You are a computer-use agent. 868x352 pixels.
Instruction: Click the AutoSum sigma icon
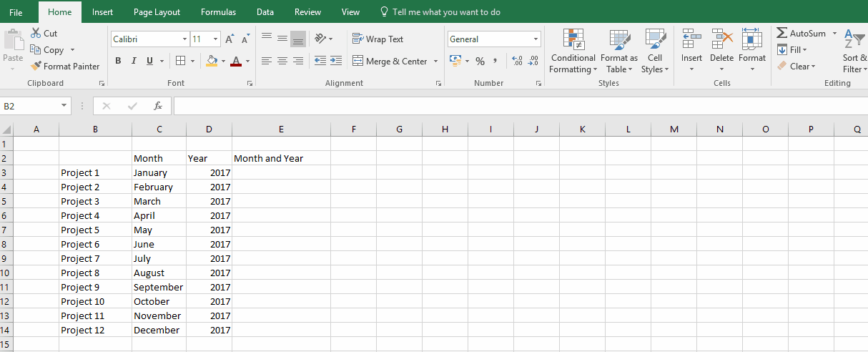[x=782, y=34]
